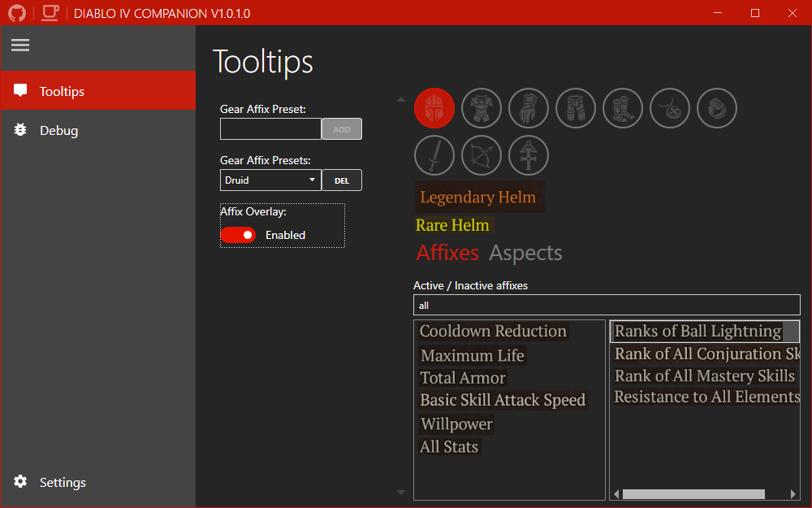
Task: Select the Helm gear slot icon
Action: tap(434, 107)
